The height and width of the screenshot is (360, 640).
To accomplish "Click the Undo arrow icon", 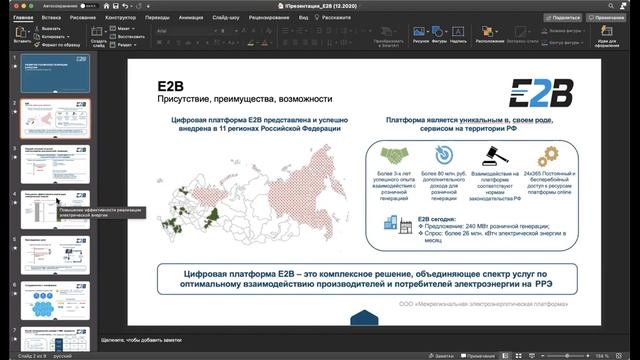I will coord(125,6).
